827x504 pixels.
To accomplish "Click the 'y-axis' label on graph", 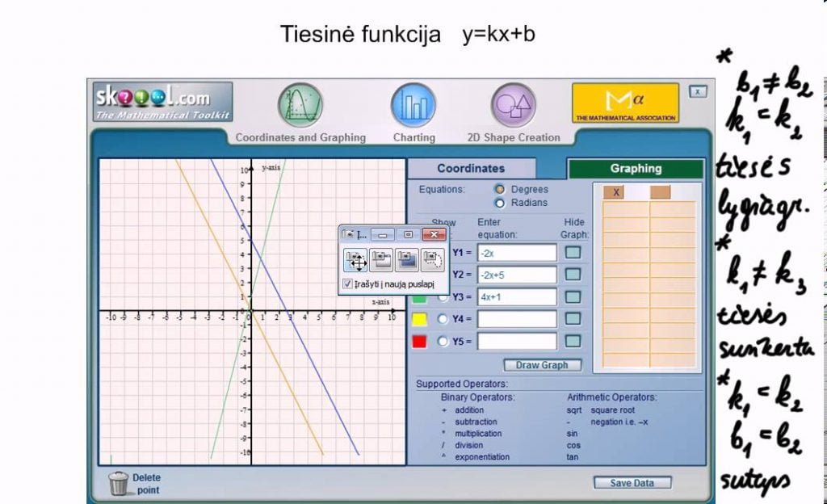I will tap(271, 168).
